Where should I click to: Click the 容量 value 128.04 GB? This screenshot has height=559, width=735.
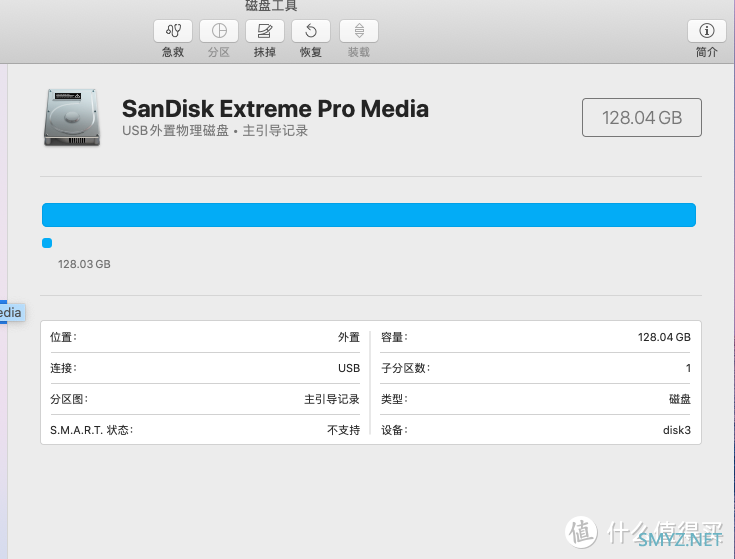click(664, 337)
